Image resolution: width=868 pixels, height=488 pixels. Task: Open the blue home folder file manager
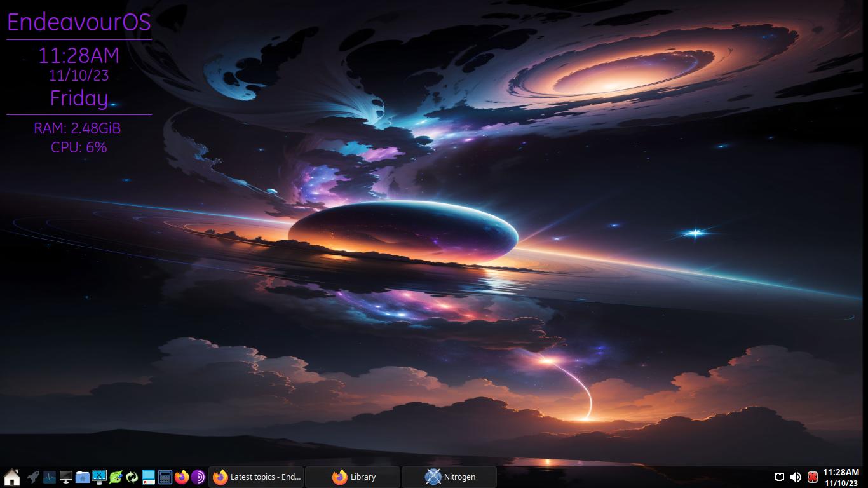[x=83, y=477]
